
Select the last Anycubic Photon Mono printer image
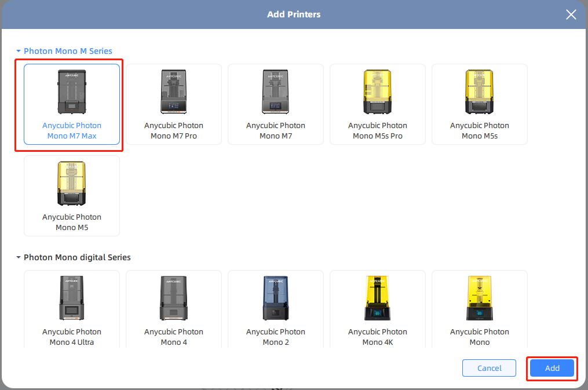coord(480,298)
